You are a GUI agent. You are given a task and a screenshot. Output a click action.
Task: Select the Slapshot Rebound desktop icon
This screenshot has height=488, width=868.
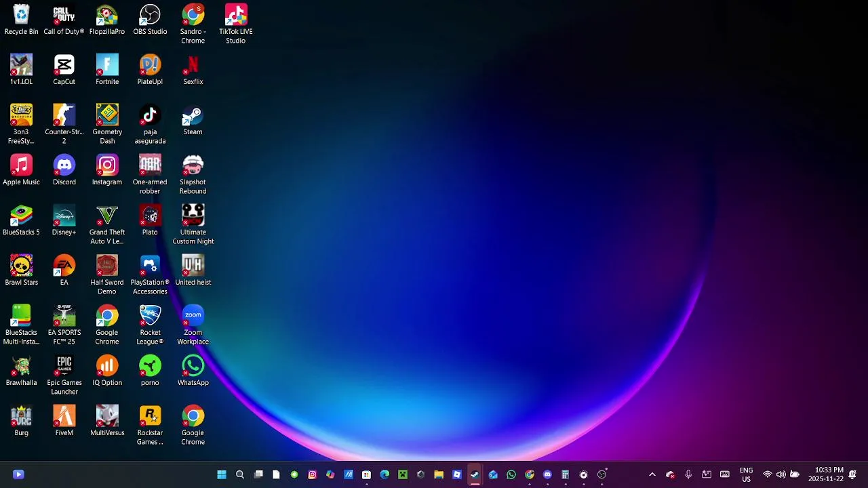coord(193,175)
